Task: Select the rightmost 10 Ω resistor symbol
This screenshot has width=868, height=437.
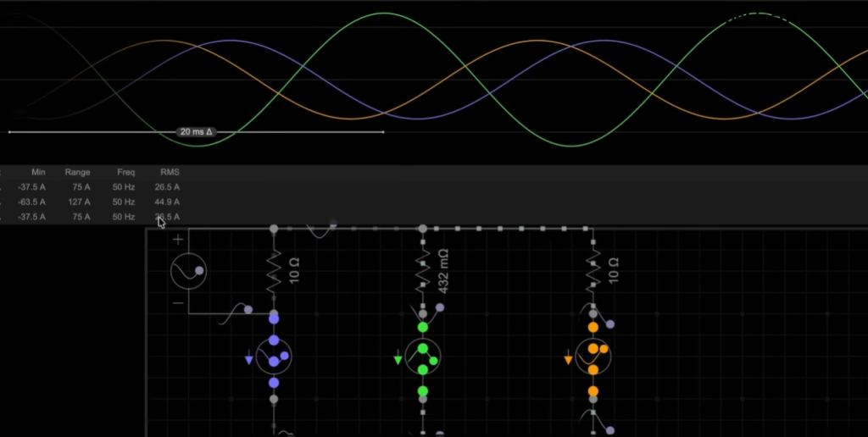Action: click(x=593, y=273)
